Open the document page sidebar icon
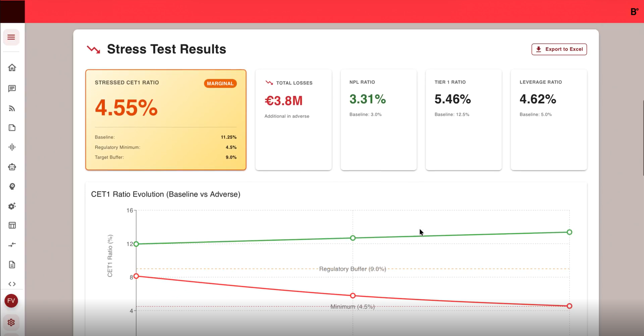The image size is (644, 336). pyautogui.click(x=12, y=265)
